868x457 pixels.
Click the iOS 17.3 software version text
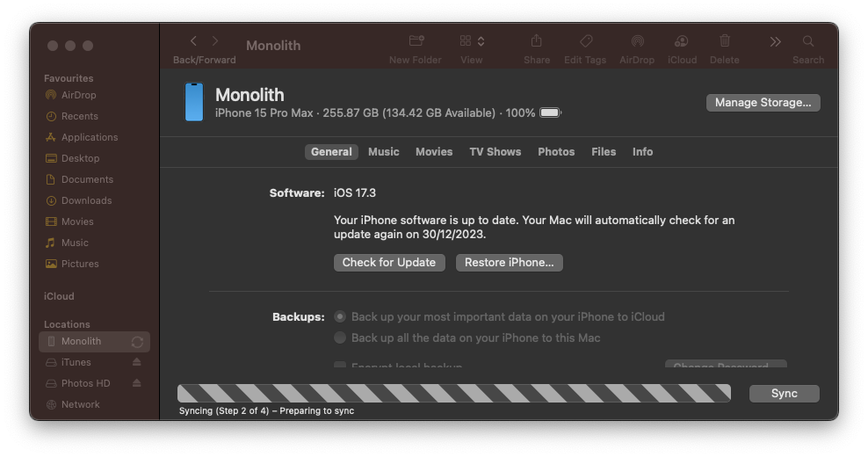point(354,192)
